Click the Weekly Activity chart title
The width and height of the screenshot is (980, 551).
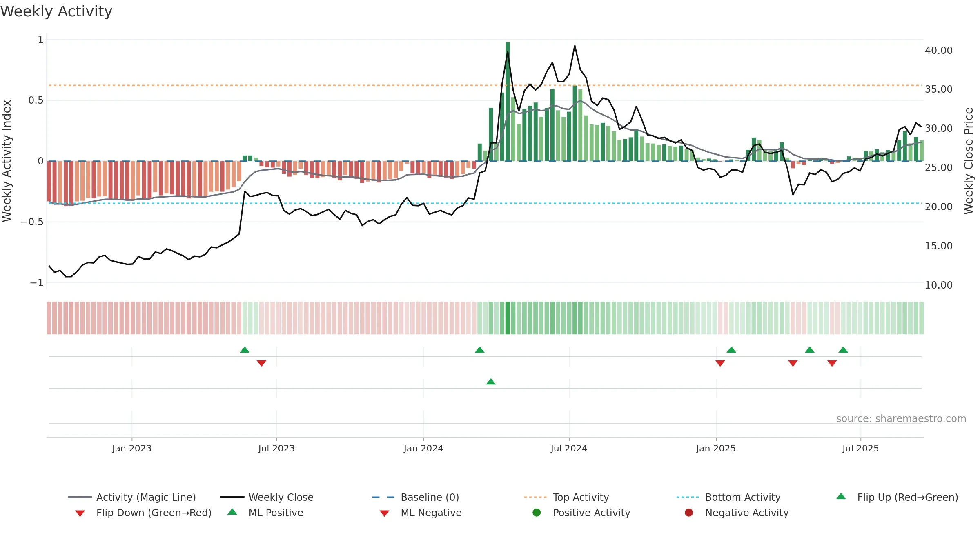56,11
